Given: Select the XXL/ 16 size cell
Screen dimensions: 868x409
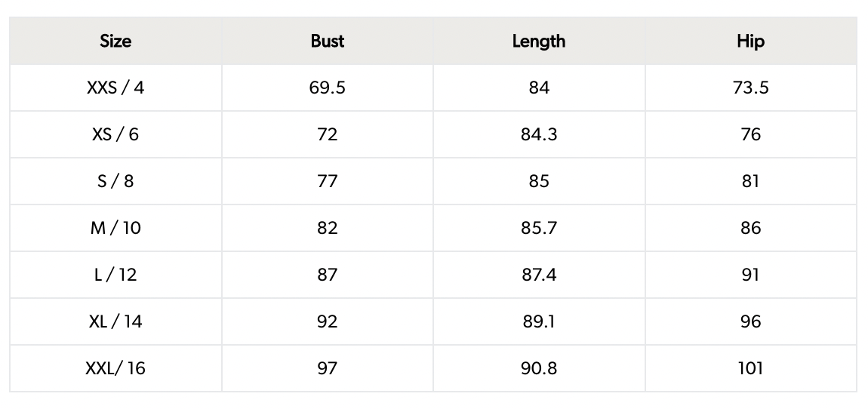Looking at the screenshot, I should (115, 368).
